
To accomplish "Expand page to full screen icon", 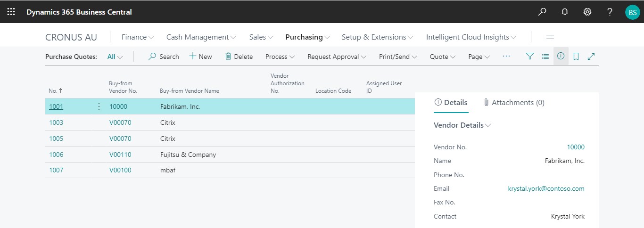I will tap(591, 57).
